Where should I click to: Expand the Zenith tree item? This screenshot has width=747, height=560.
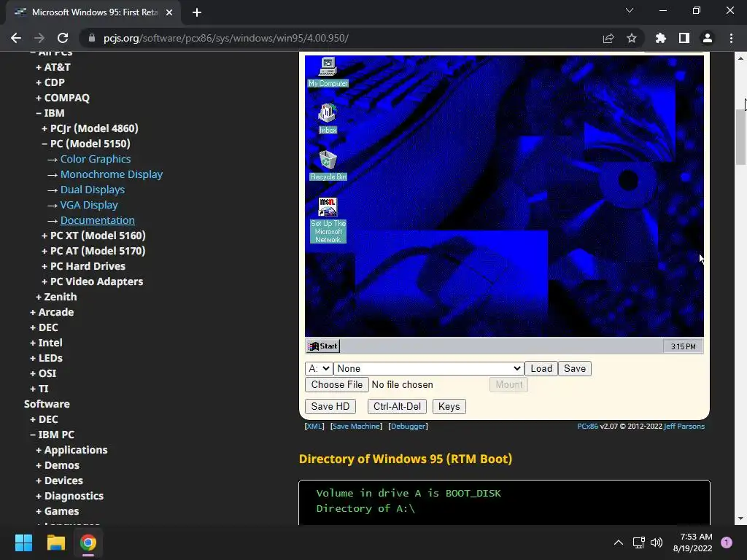point(56,297)
